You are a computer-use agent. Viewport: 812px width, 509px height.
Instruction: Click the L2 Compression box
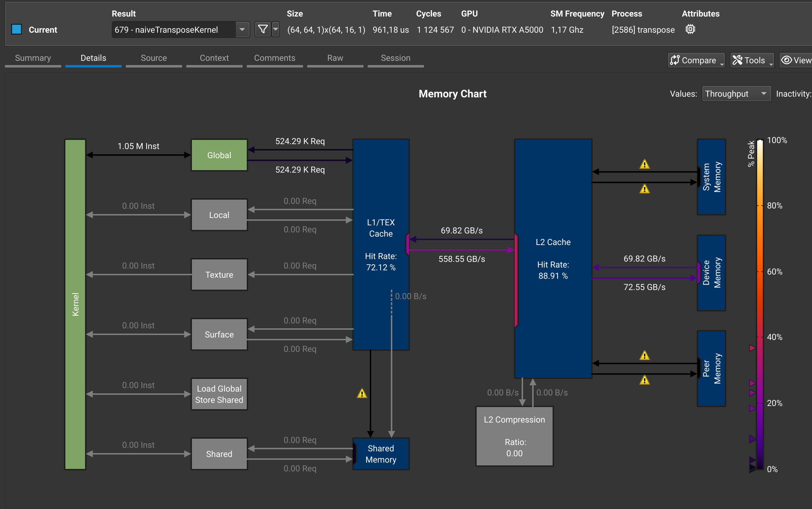pyautogui.click(x=515, y=436)
